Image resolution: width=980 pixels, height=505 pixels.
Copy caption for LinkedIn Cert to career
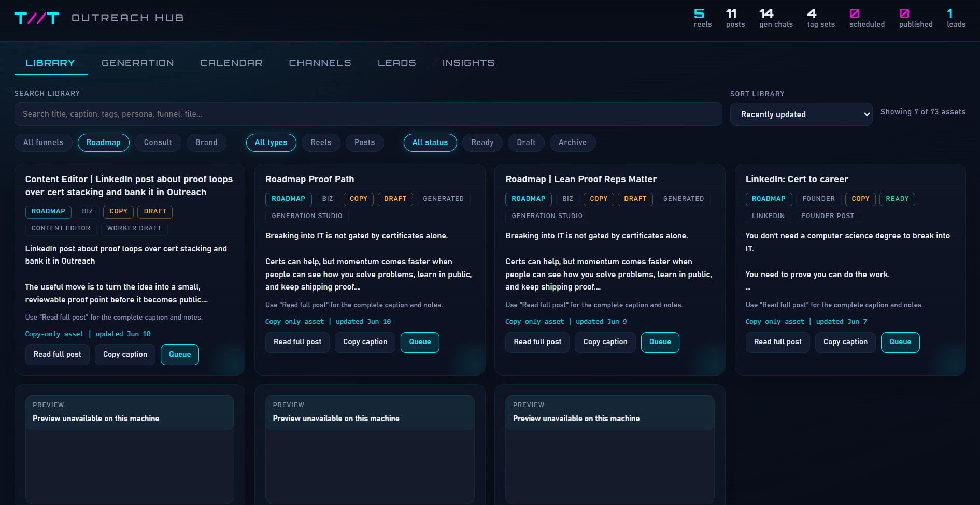[x=845, y=342]
